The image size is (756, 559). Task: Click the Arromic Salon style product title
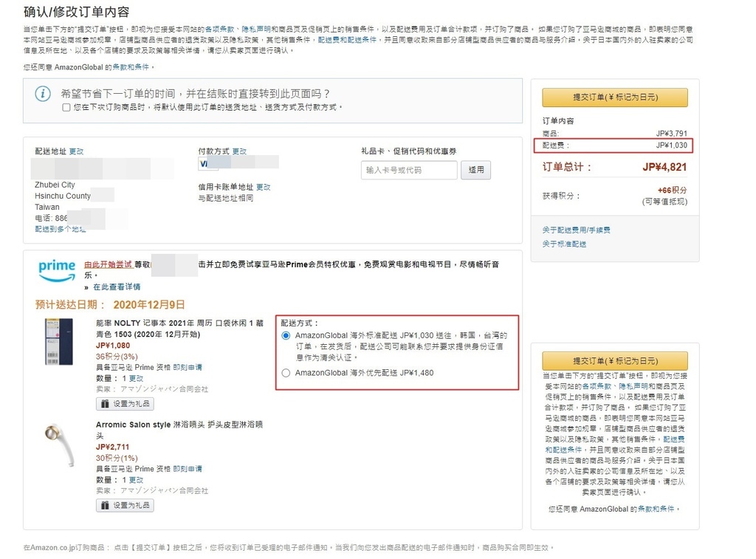point(179,431)
